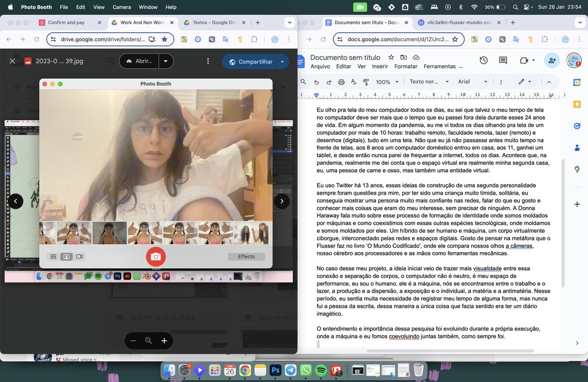
Task: Click the share person-plus button in Docs
Action: click(552, 60)
